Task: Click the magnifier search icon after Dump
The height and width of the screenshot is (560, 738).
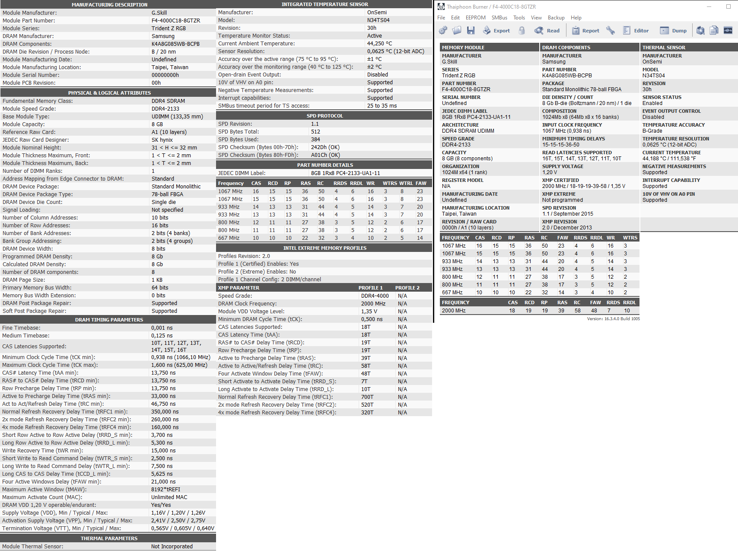Action: (700, 30)
